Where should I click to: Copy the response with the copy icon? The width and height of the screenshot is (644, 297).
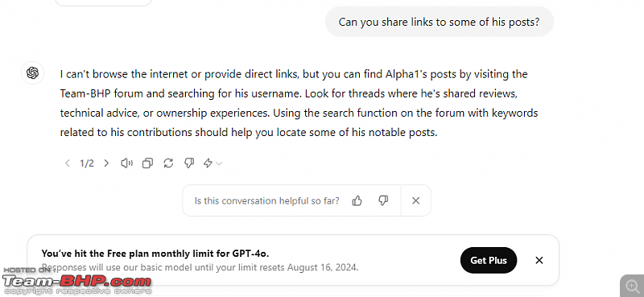pos(147,163)
